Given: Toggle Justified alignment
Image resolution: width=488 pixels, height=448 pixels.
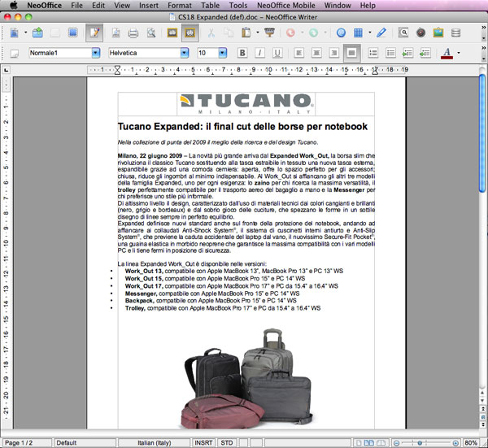Looking at the screenshot, I should click(x=352, y=53).
